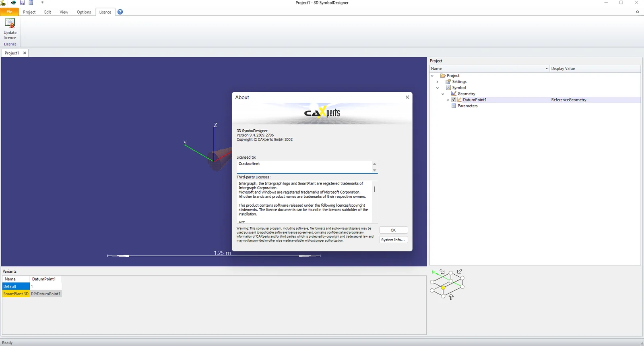Click the Default variant value cell 1
Image resolution: width=644 pixels, height=346 pixels.
pyautogui.click(x=45, y=286)
